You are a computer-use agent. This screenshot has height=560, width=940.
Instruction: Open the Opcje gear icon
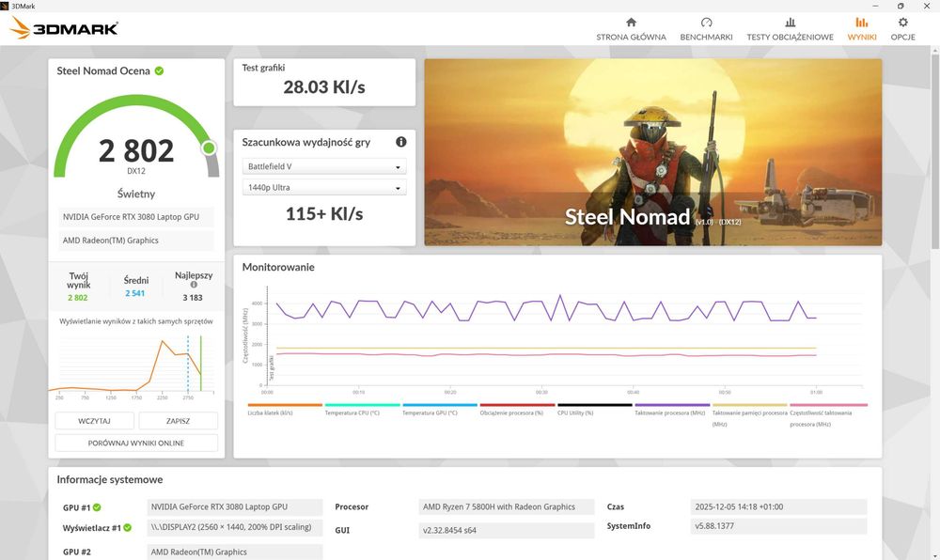[x=902, y=23]
